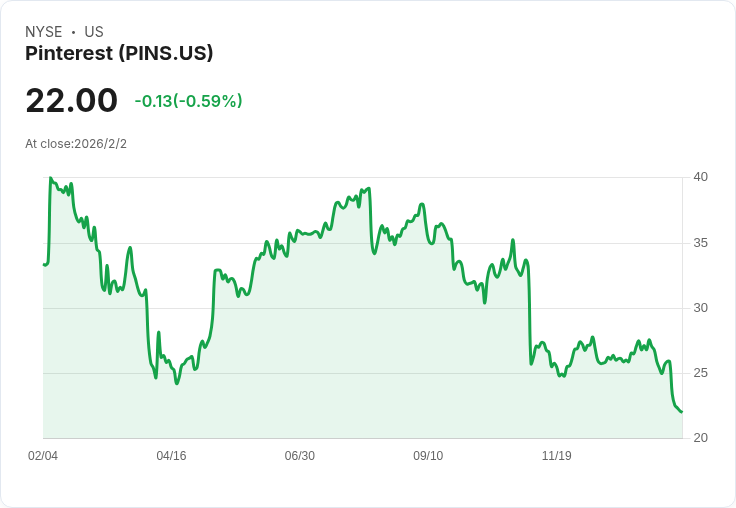
Task: Click the 25 label on the price axis
Action: click(701, 373)
